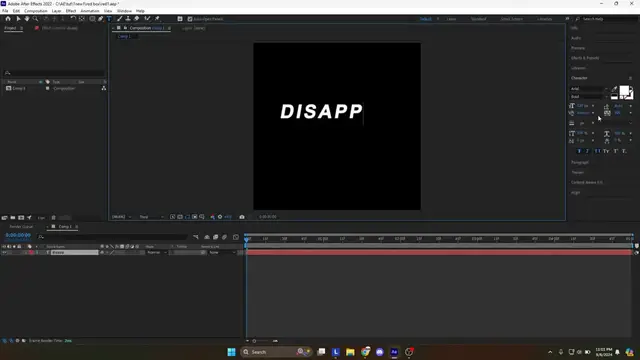Select the Horizontal Type tool
The image size is (640, 360).
[x=109, y=19]
